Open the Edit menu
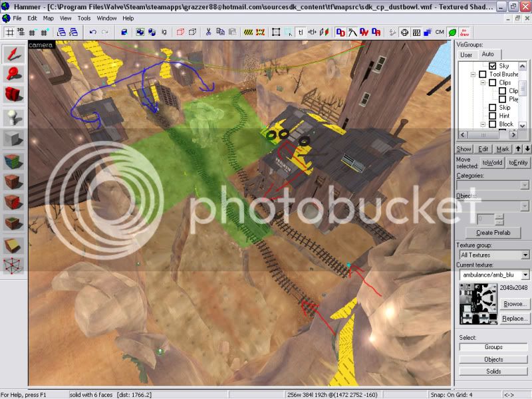 tap(32, 18)
